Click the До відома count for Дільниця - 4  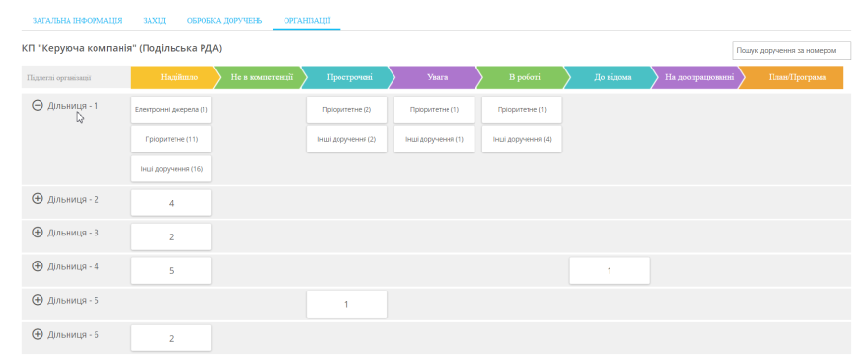[610, 271]
